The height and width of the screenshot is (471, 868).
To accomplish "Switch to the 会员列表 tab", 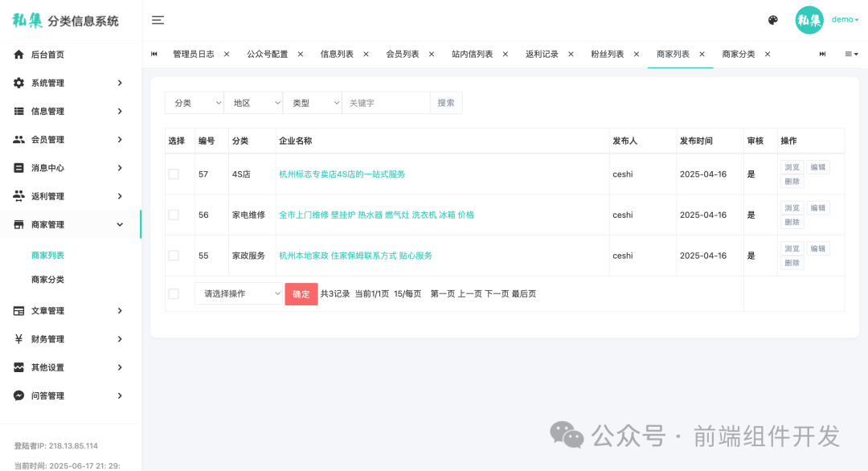I will 403,54.
